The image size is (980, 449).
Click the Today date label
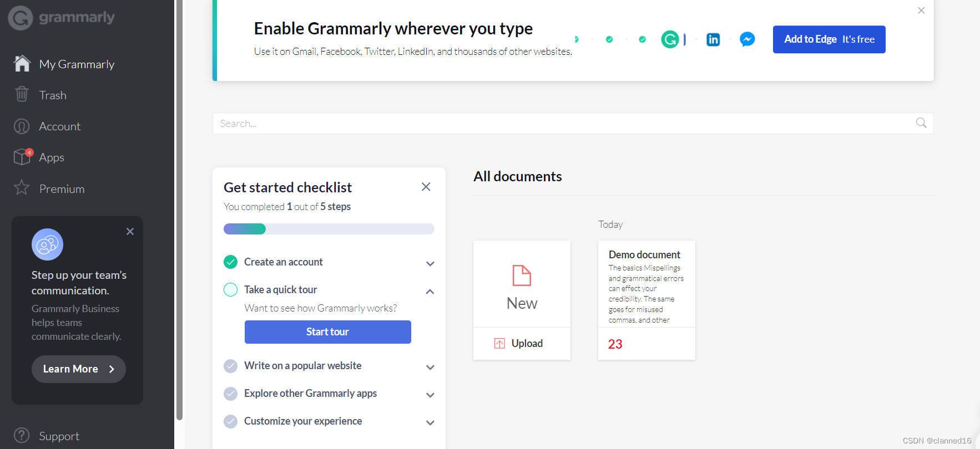(610, 225)
